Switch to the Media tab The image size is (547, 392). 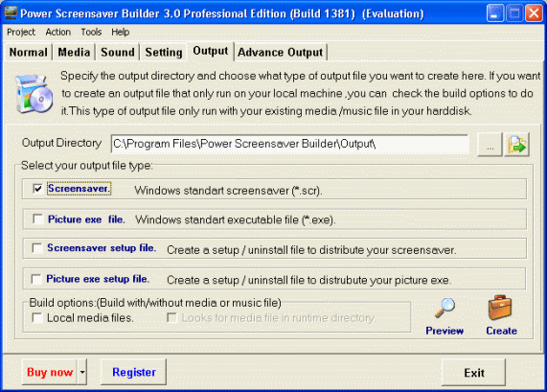click(74, 53)
